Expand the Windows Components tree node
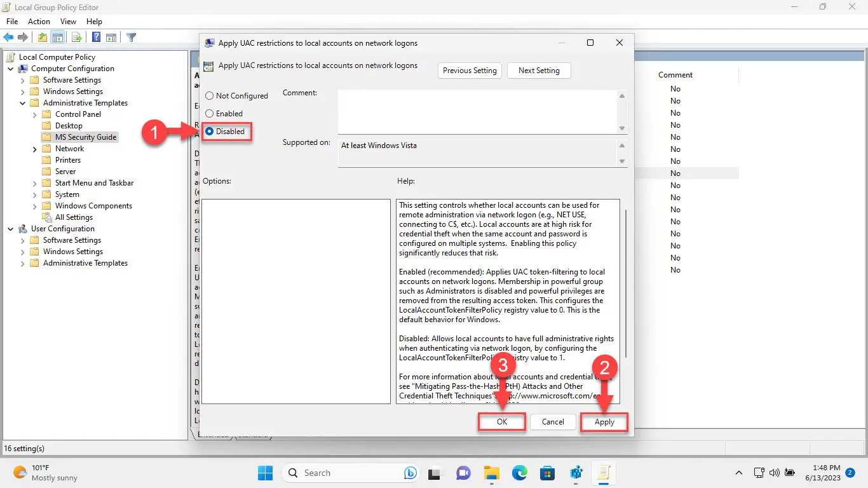This screenshot has width=868, height=488. click(x=35, y=206)
